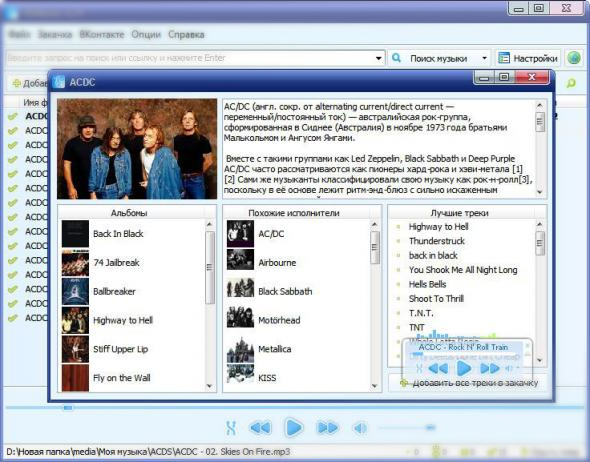Select the Metallica artist thumbnail
590x462 pixels.
coord(240,349)
